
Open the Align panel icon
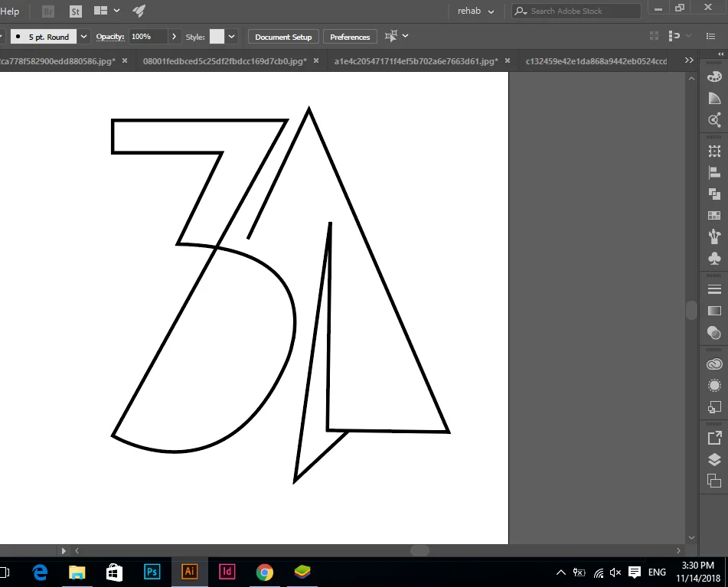[x=714, y=173]
